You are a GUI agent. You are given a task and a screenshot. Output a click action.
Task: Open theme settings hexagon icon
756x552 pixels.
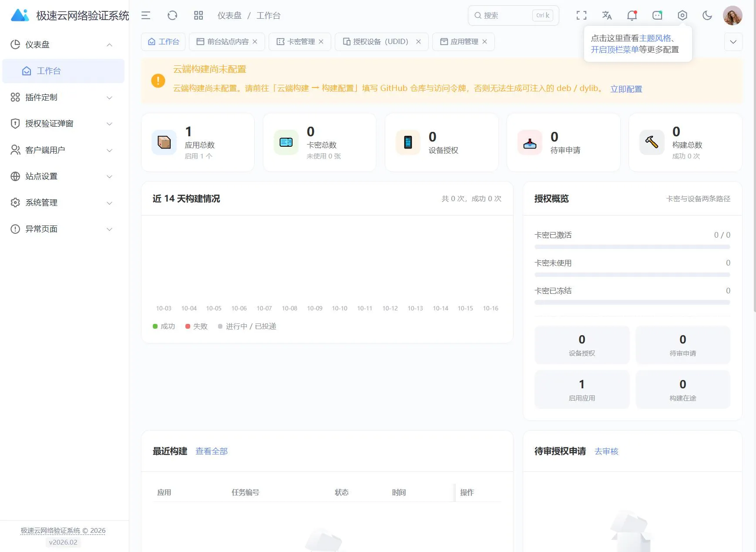pyautogui.click(x=682, y=16)
